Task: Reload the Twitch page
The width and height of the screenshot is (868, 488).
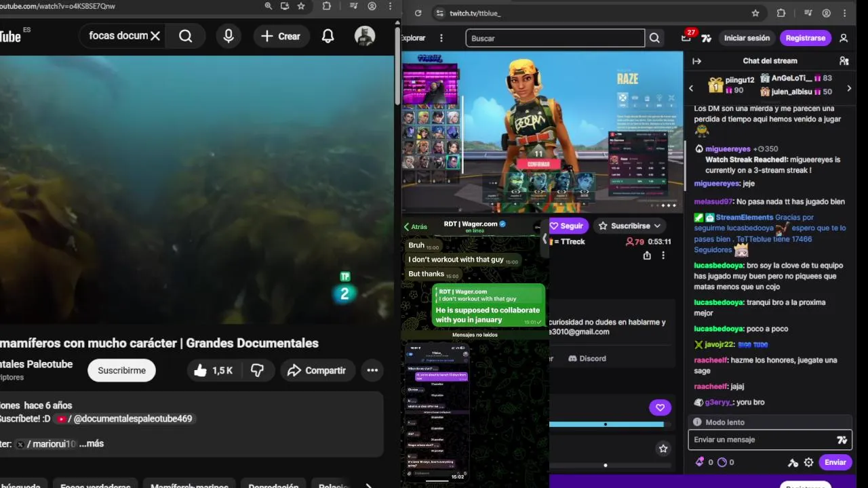Action: click(x=418, y=13)
